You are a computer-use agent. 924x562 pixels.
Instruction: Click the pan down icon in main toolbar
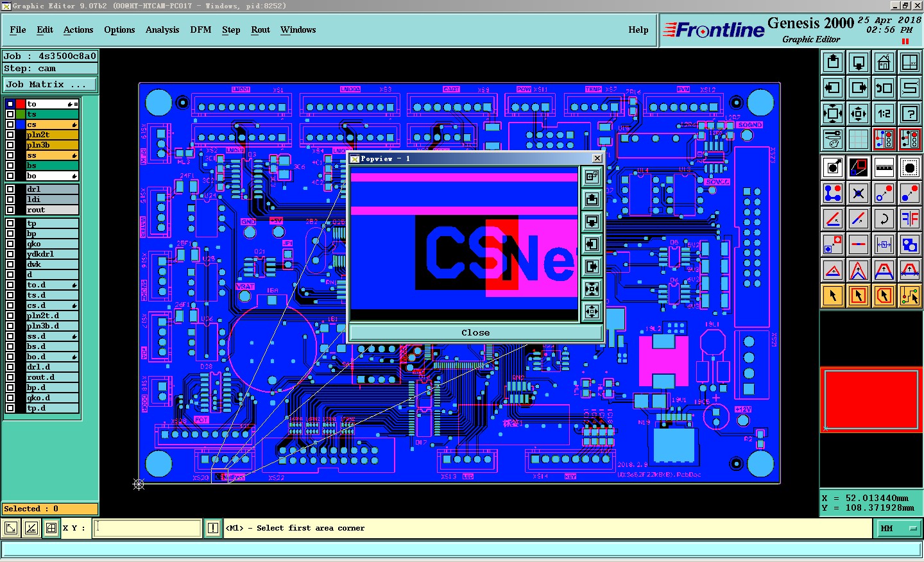click(x=859, y=62)
